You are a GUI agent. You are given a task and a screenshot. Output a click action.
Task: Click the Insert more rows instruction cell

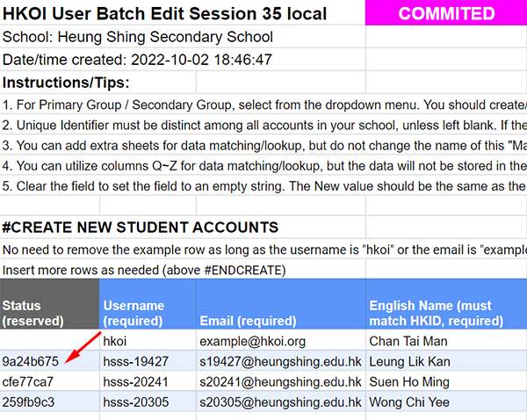[183, 270]
